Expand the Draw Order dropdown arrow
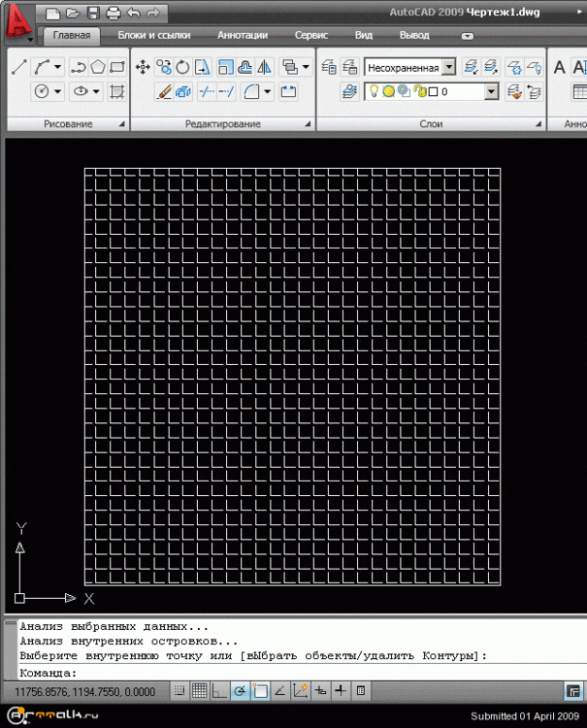Viewport: 587px width, 728px height. point(306,67)
